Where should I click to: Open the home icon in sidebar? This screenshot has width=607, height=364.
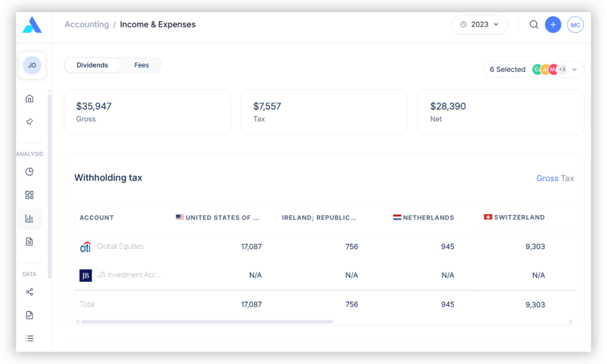click(30, 98)
